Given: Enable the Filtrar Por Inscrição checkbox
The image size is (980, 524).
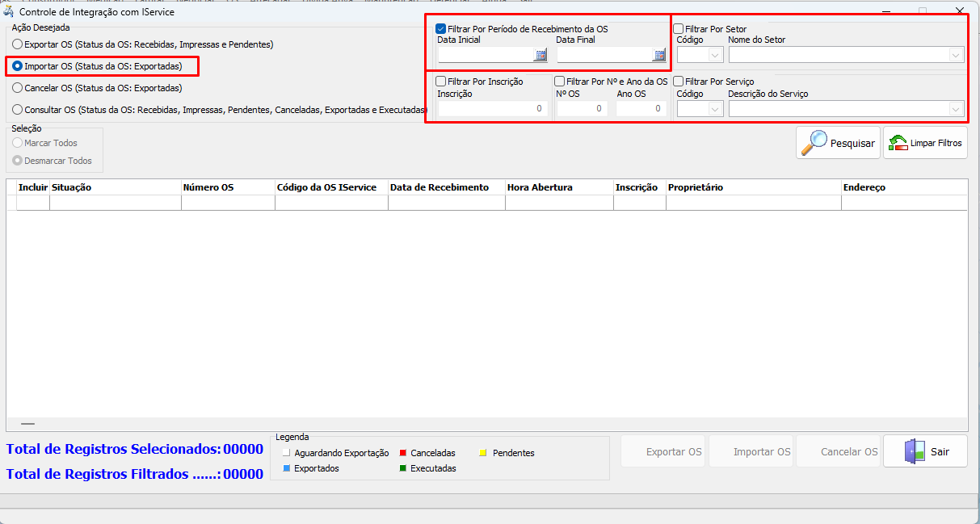Looking at the screenshot, I should pyautogui.click(x=441, y=82).
